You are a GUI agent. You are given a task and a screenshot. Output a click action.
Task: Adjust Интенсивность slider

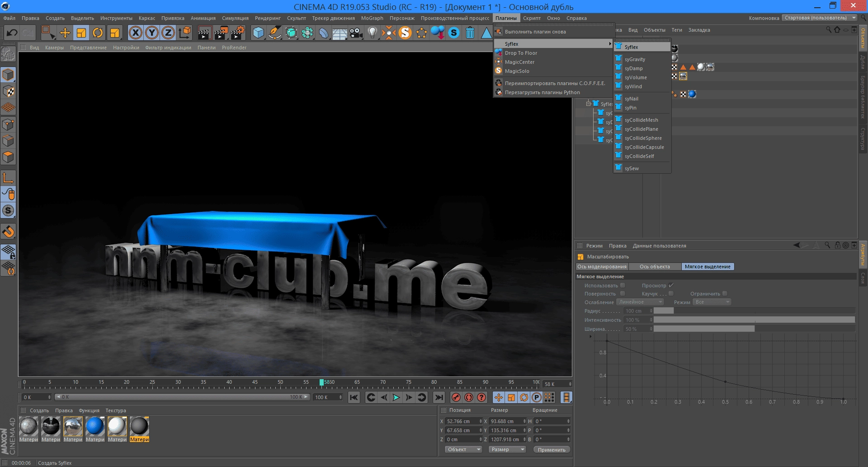(754, 320)
